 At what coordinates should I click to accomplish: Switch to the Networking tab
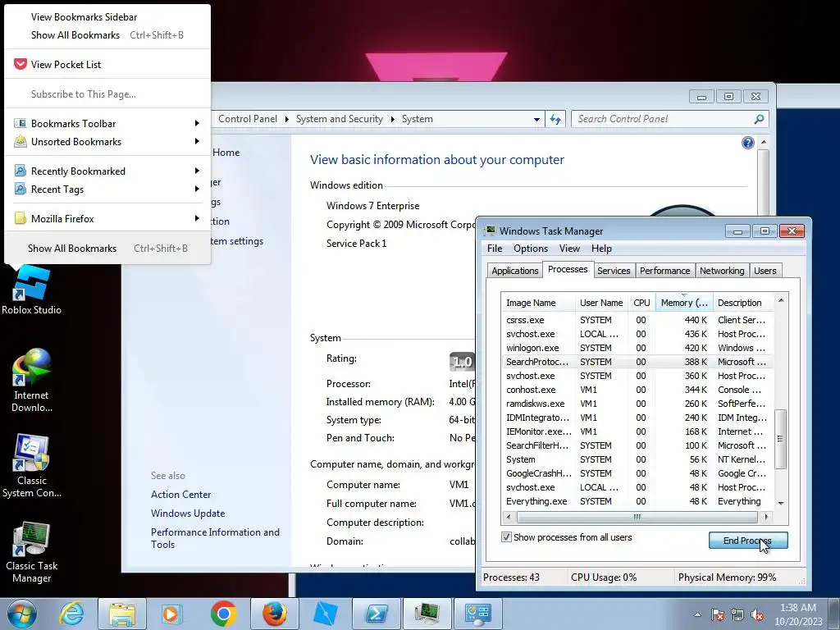tap(722, 271)
